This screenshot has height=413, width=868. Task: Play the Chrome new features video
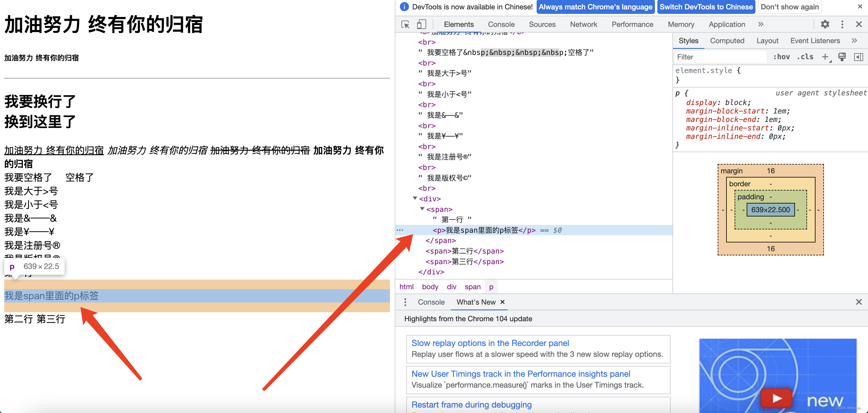coord(776,398)
